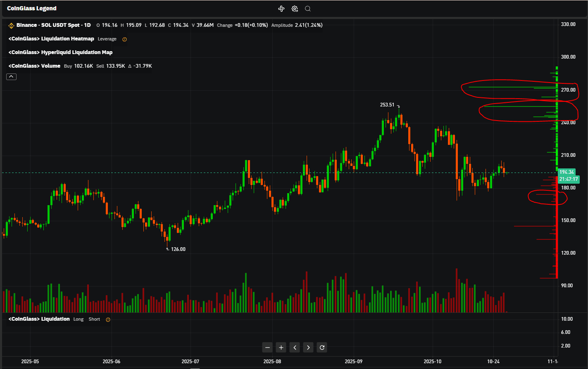The width and height of the screenshot is (588, 369).
Task: Click the 90.00 price axis label
Action: click(567, 286)
